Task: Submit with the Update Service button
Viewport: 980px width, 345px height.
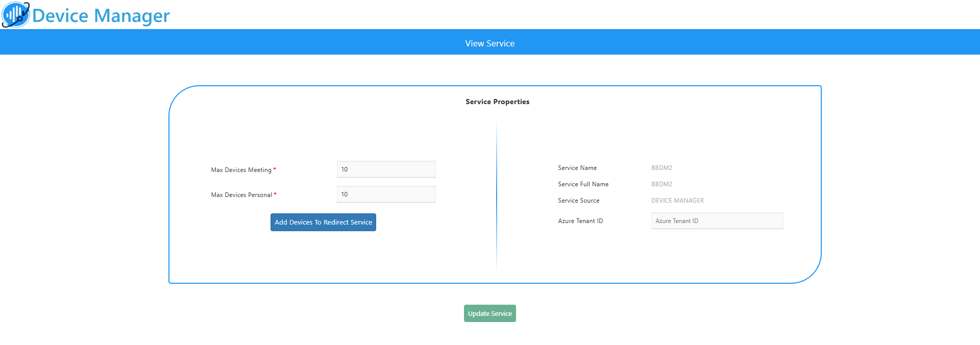Action: (x=490, y=313)
